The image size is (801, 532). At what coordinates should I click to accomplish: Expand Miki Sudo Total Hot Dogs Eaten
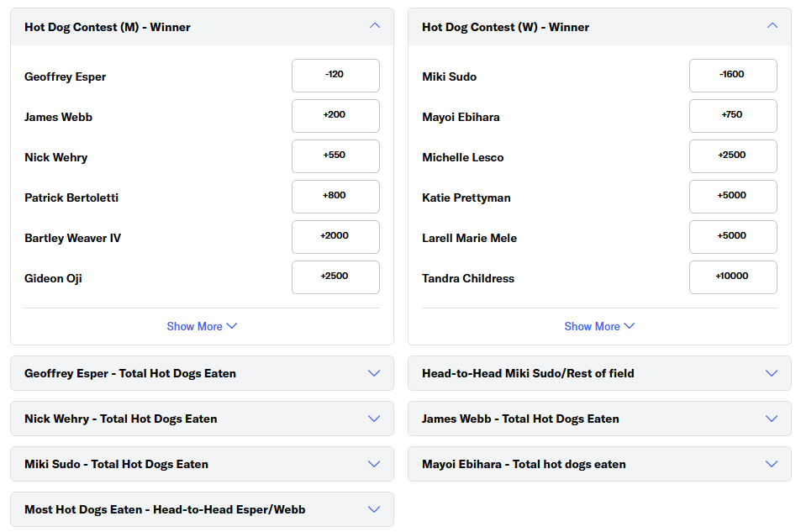tap(374, 464)
